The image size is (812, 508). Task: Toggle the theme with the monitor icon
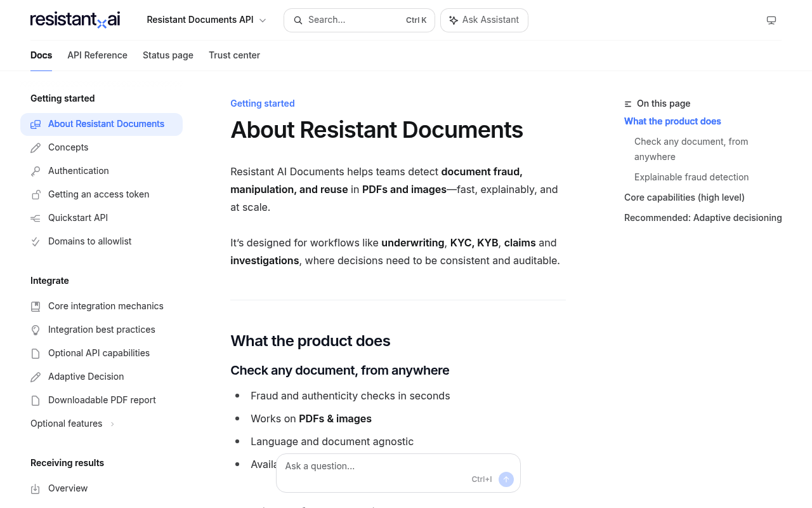point(771,20)
